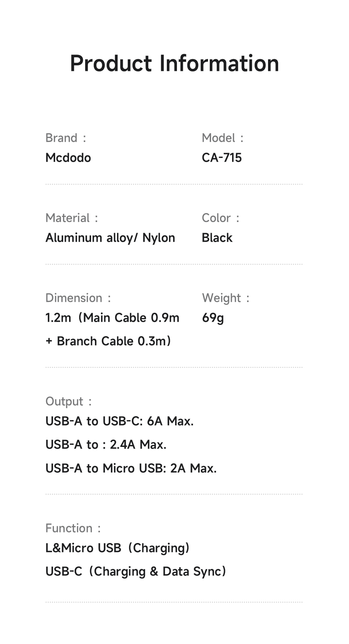The width and height of the screenshot is (349, 644).
Task: Click the L&Micro USB (Charging) text
Action: 117,548
